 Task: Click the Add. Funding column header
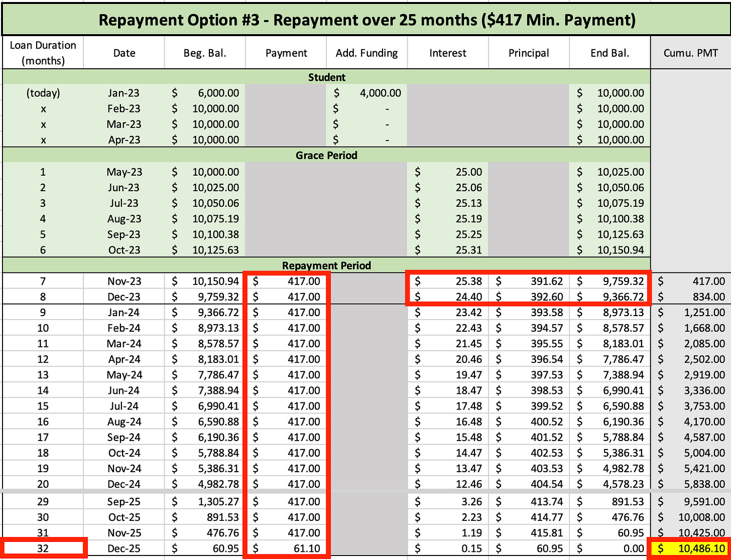(367, 53)
